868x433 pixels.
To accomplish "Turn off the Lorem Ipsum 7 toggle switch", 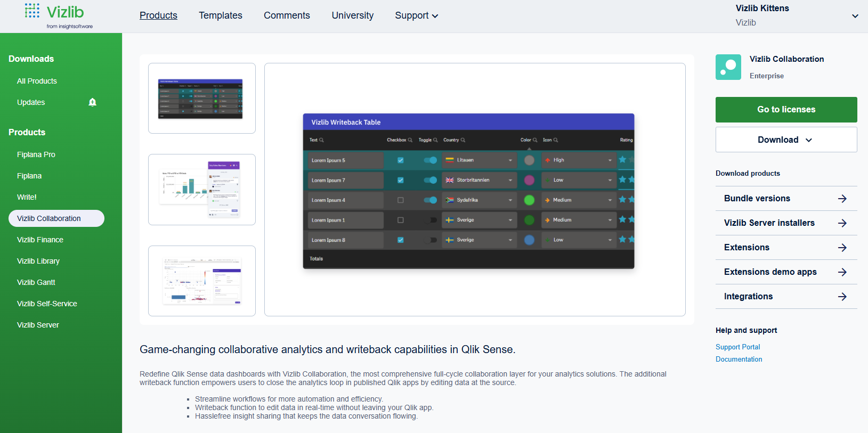I will (431, 180).
